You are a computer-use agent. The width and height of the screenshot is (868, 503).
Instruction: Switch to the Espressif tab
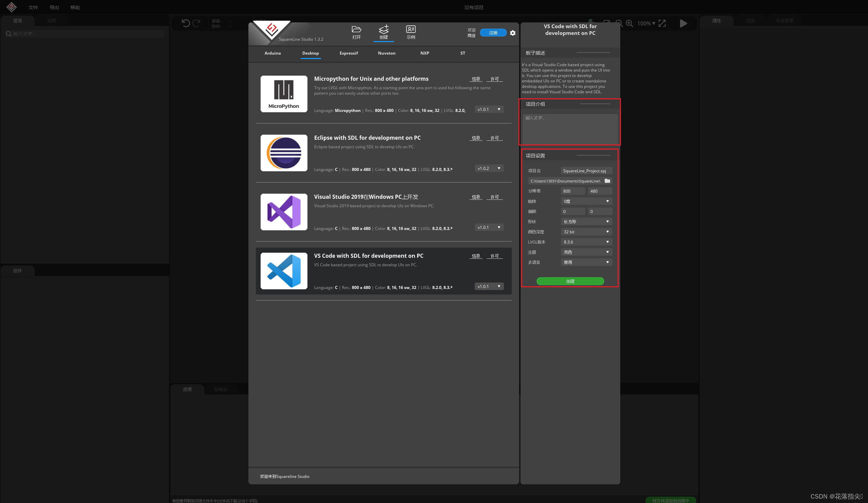348,53
